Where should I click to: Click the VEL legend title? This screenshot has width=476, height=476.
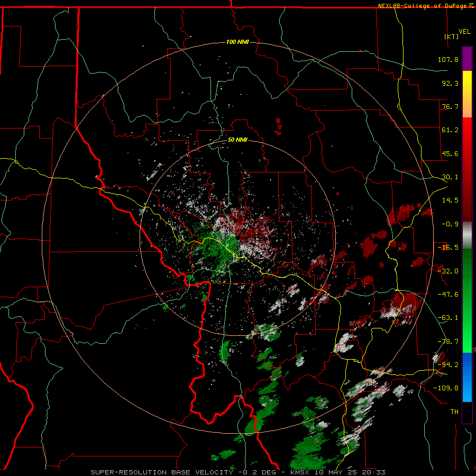tap(464, 32)
